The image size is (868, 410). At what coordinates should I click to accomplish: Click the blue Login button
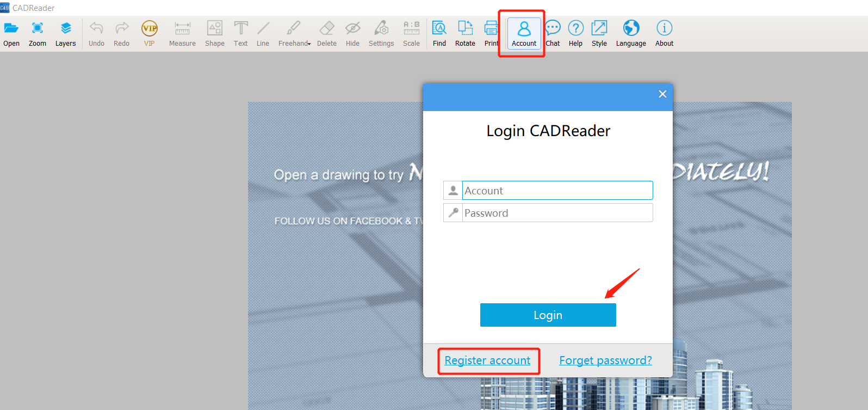(x=548, y=315)
